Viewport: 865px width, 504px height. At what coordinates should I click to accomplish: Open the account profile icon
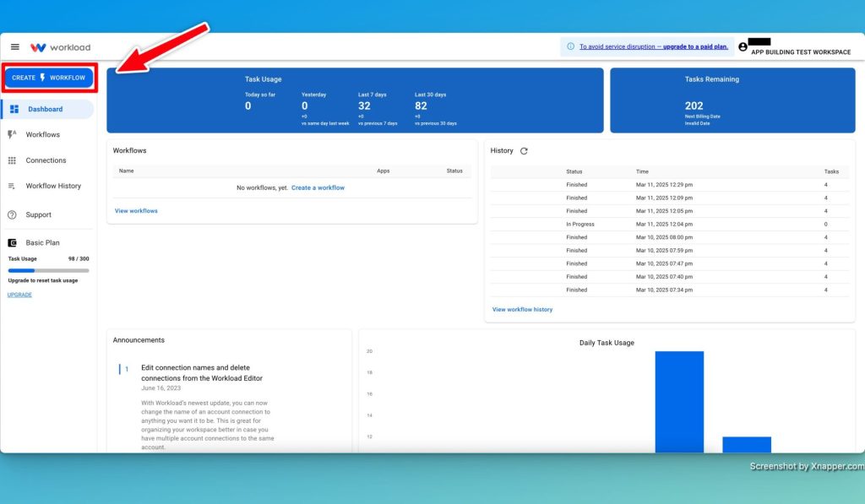pos(743,47)
